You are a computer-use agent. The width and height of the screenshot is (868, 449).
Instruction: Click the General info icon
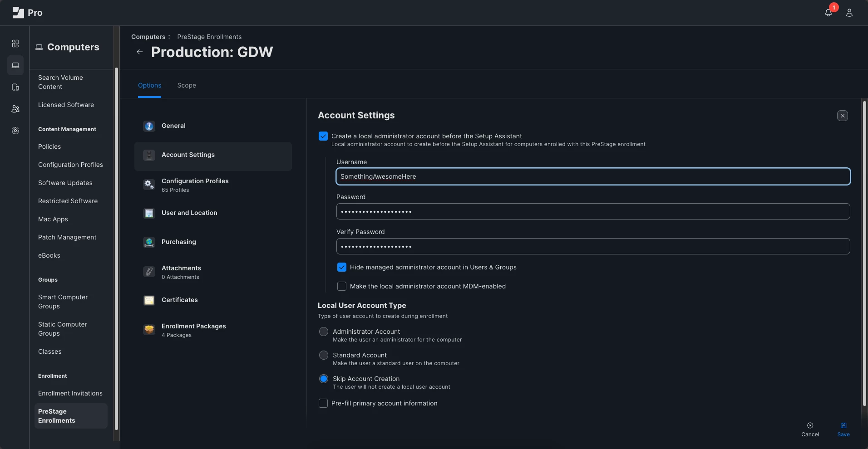click(x=149, y=126)
